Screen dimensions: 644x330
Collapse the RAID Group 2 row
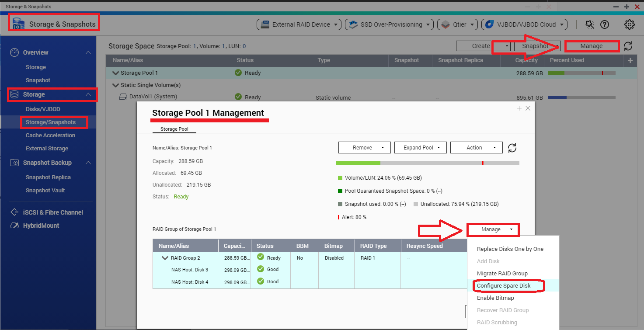click(x=165, y=258)
